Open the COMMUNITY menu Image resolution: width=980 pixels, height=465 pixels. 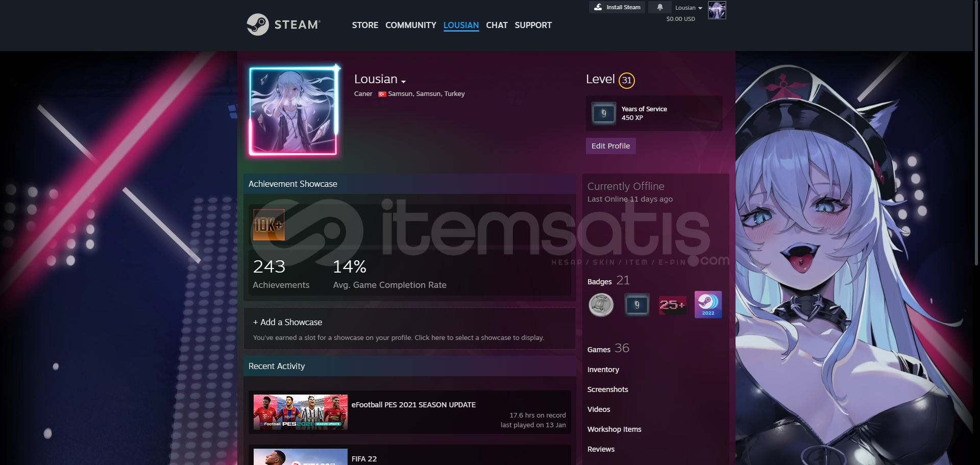click(x=410, y=25)
